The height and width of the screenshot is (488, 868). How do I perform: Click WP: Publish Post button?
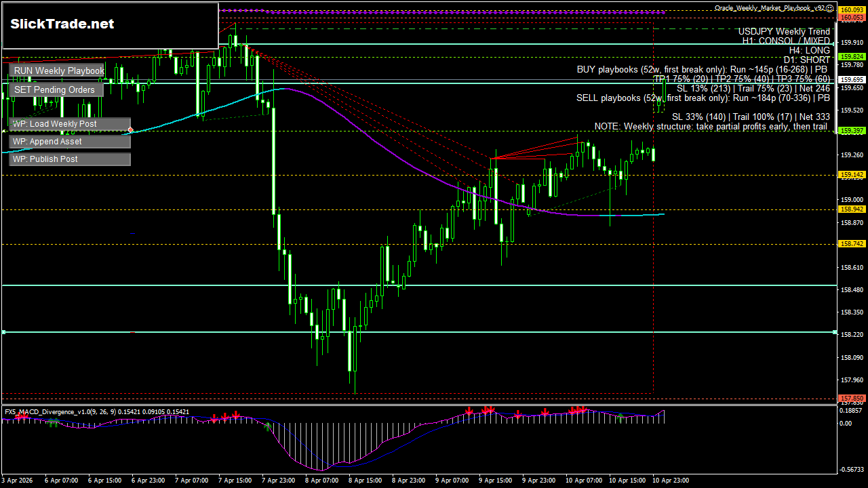[x=70, y=159]
